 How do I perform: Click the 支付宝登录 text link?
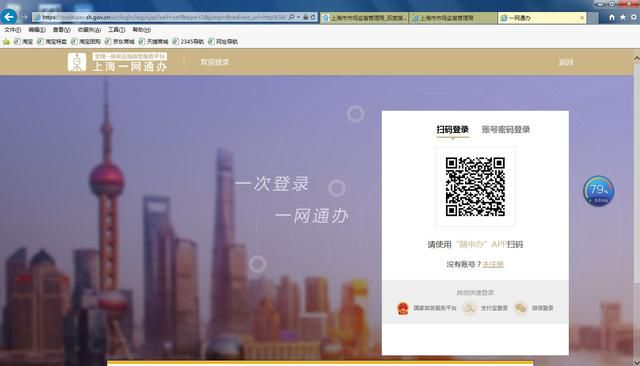[494, 308]
